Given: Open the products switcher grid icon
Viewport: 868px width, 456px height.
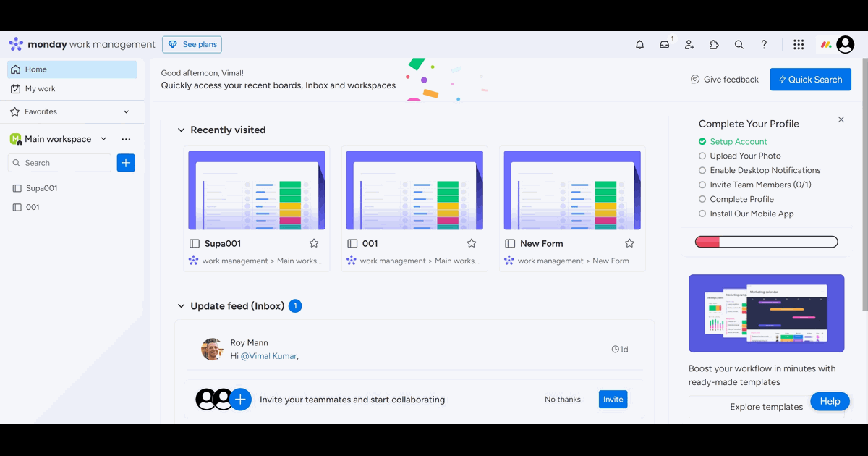Looking at the screenshot, I should 799,45.
